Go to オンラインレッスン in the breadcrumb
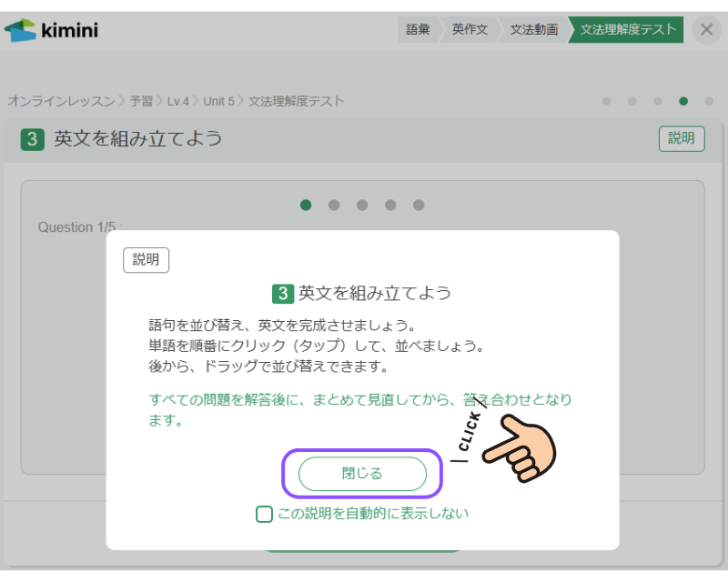728x582 pixels. click(x=61, y=101)
